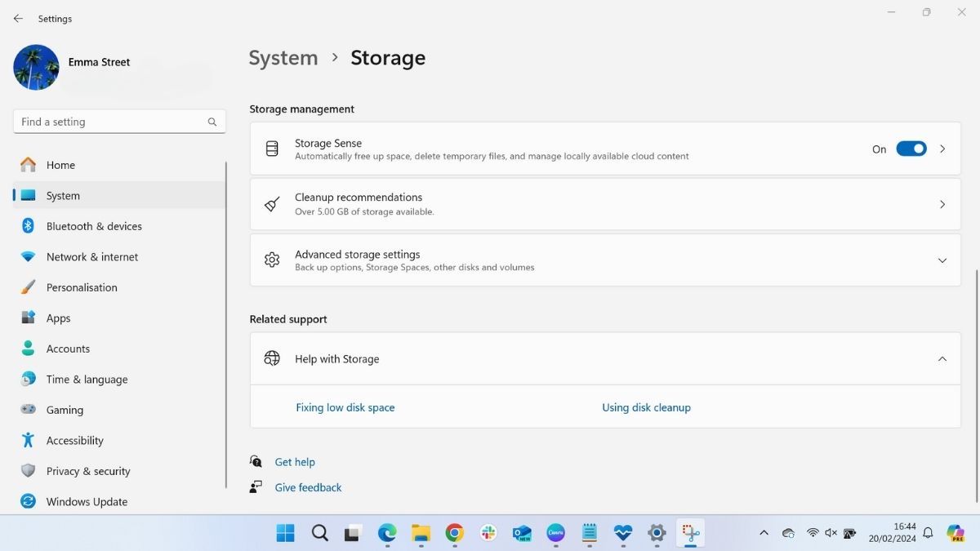Go back using the top-left arrow
Viewport: 980px width, 551px height.
pos(18,18)
